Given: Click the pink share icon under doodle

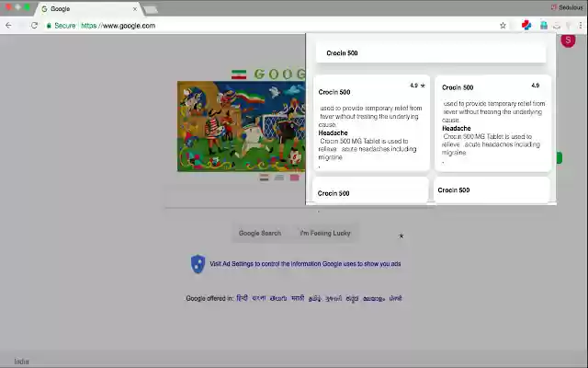Looking at the screenshot, I should tap(294, 178).
